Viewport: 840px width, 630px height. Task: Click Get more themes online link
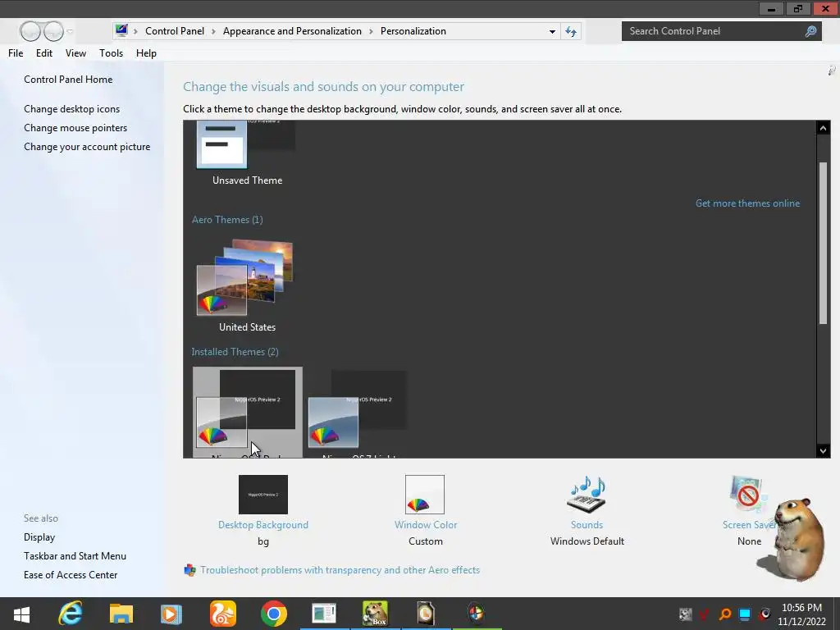(x=747, y=203)
